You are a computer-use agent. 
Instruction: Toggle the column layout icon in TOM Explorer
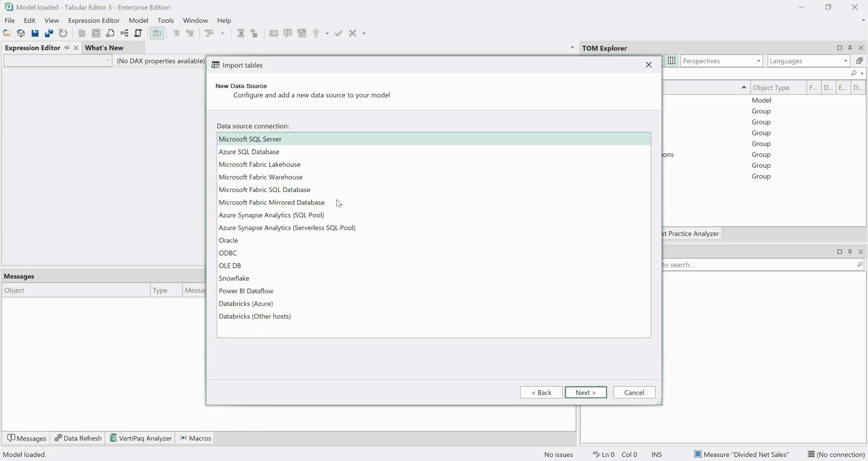tap(671, 61)
